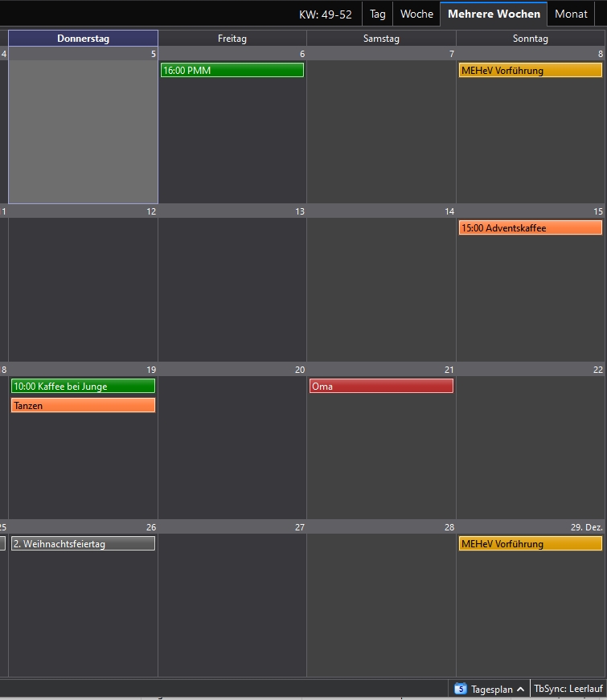Open the 10:00 Kaffee bei Junge event
Viewport: 607px width, 700px height.
(x=83, y=386)
